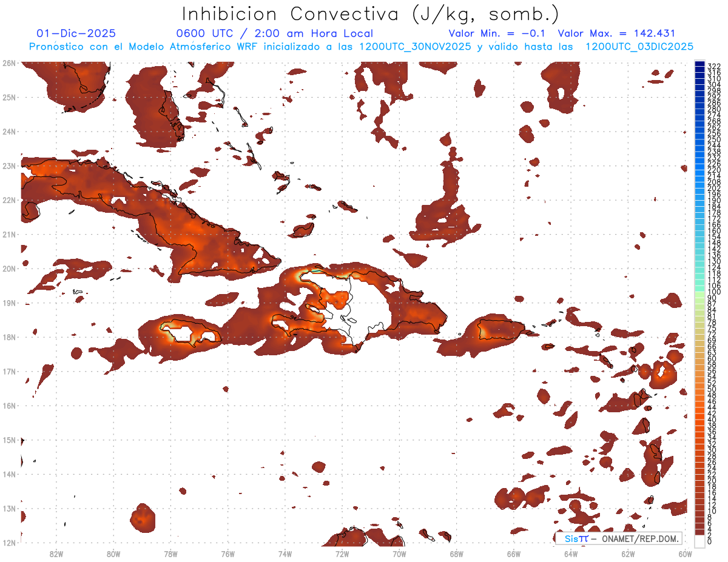Click the colorbar value 322
728x562 pixels.
[713, 65]
